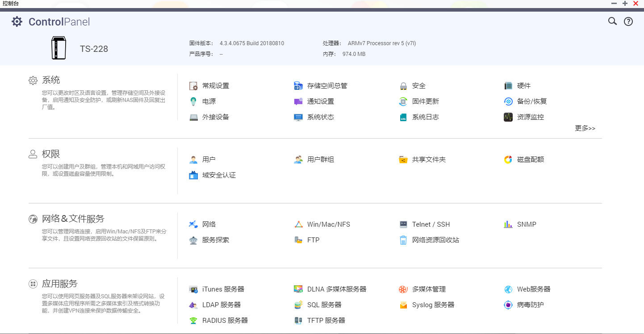Minimize the 控制台 window
This screenshot has height=334, width=644.
point(614,3)
